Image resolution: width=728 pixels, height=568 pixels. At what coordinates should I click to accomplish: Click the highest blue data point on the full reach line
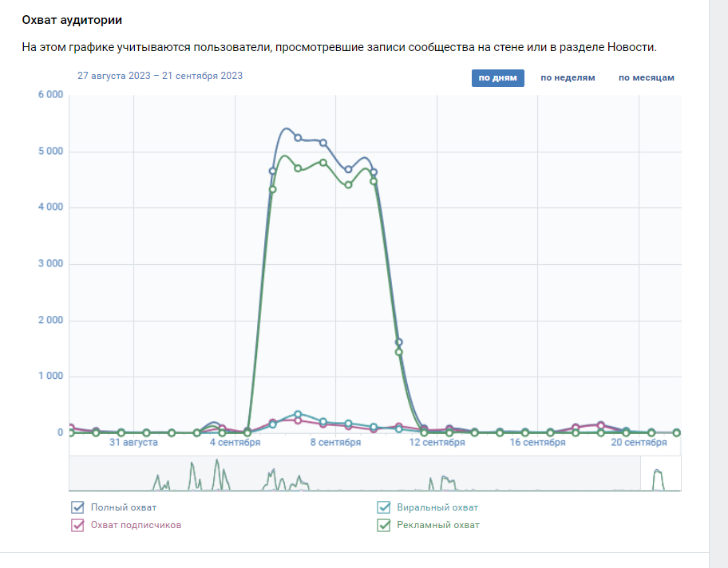(x=298, y=138)
